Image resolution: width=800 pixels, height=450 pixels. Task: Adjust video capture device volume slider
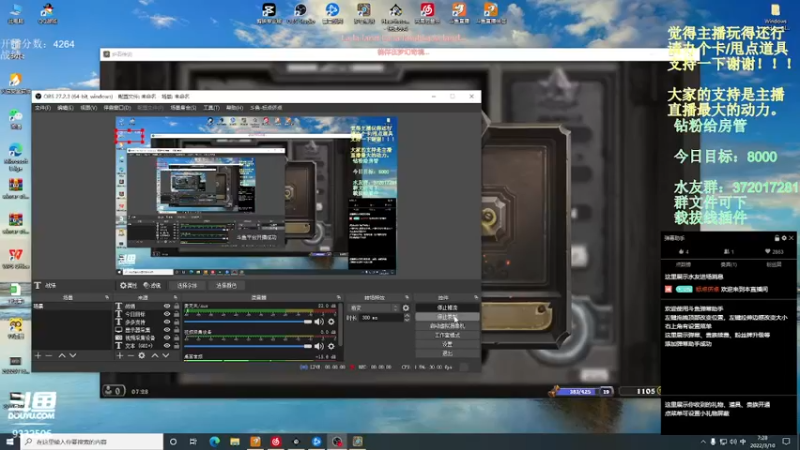(x=248, y=346)
